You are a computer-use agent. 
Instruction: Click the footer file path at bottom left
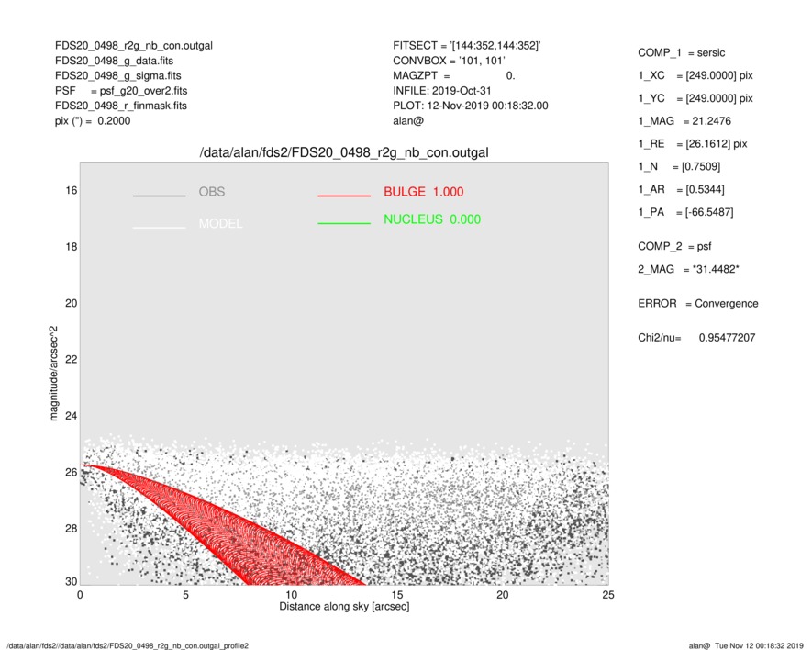pos(128,645)
